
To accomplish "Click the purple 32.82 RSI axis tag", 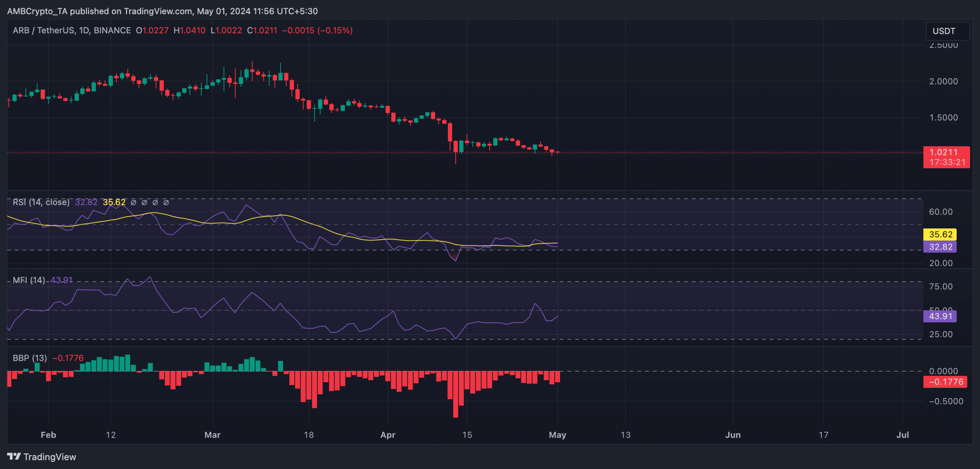I will tap(940, 247).
